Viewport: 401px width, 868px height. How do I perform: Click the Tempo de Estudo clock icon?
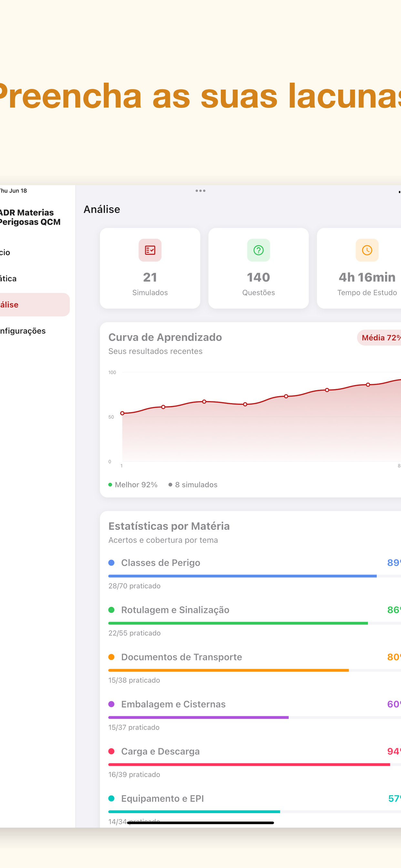[367, 250]
